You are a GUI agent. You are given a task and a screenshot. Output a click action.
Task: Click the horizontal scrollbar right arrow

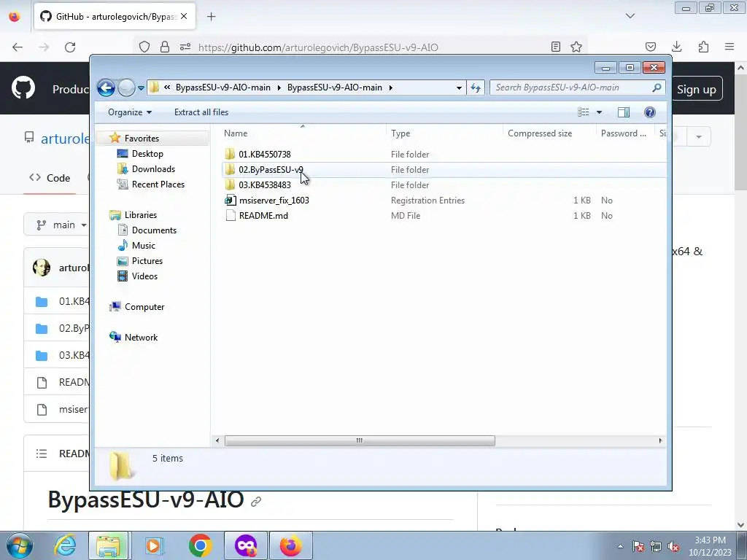click(x=660, y=441)
